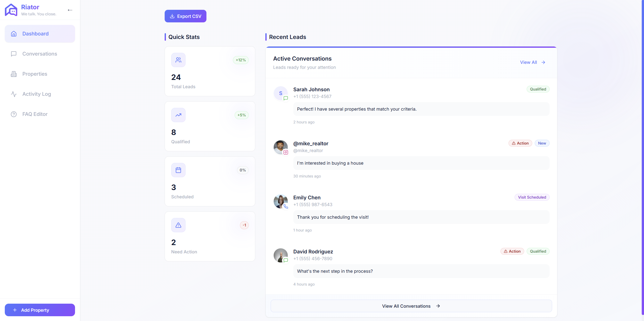This screenshot has width=644, height=321.
Task: Click phone number +1 (555) 987-6543
Action: pos(313,205)
